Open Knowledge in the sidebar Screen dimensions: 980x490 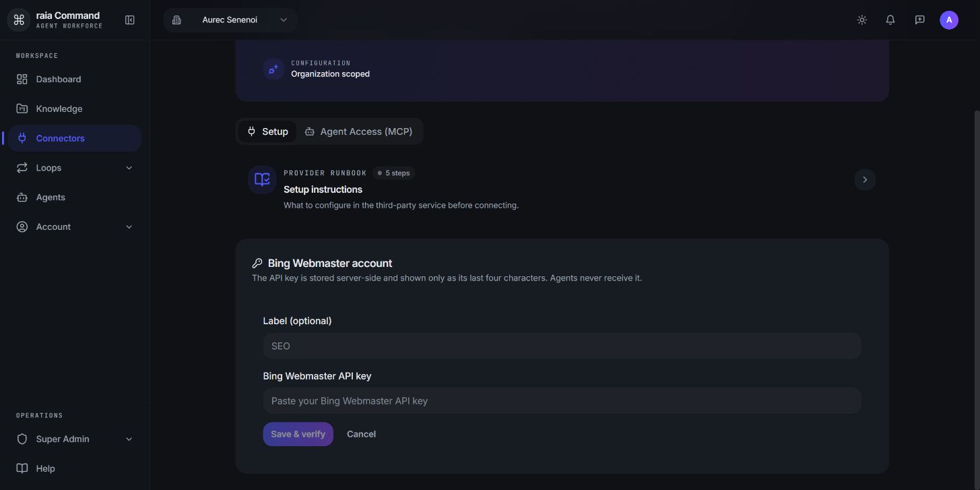(x=75, y=109)
